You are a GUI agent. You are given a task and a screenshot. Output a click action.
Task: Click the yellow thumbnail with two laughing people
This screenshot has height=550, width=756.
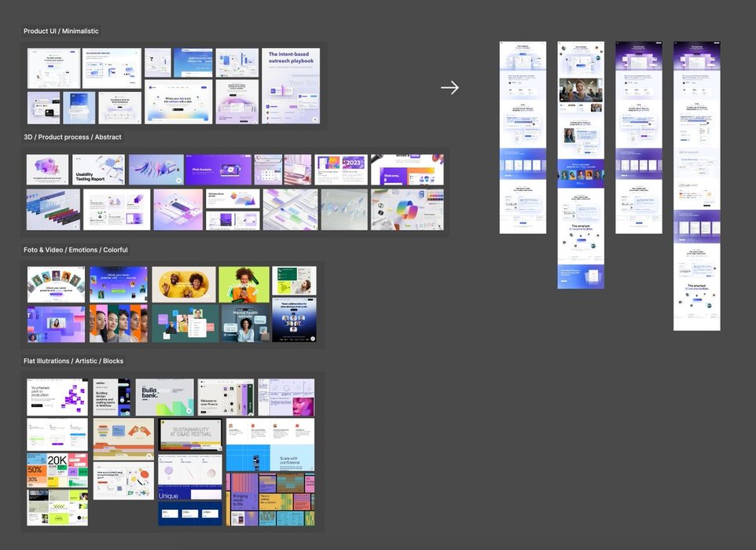183,284
